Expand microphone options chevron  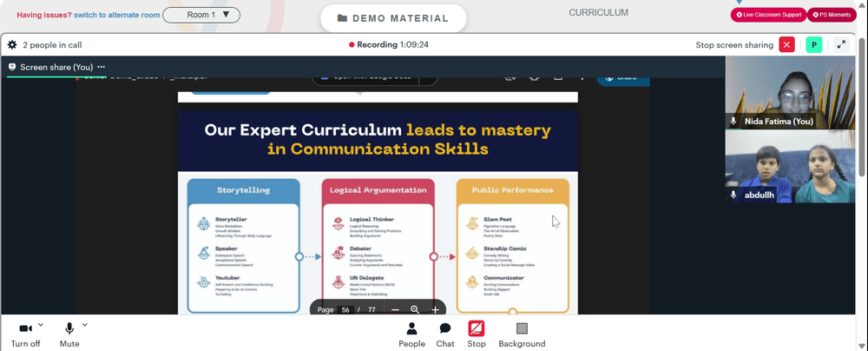85,325
